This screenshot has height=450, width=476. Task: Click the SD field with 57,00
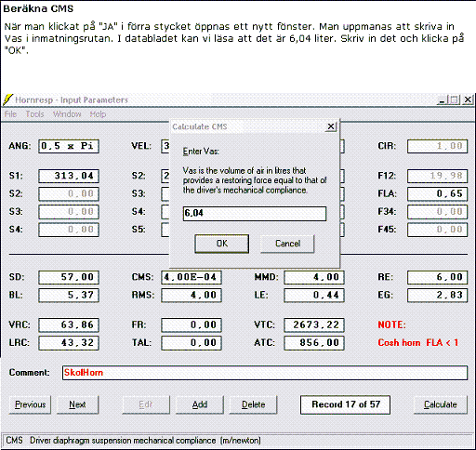point(69,277)
